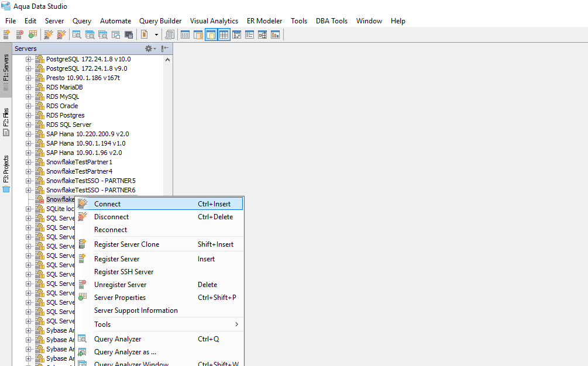Select the RDS Postgres server row
Image resolution: width=588 pixels, height=366 pixels.
point(66,115)
